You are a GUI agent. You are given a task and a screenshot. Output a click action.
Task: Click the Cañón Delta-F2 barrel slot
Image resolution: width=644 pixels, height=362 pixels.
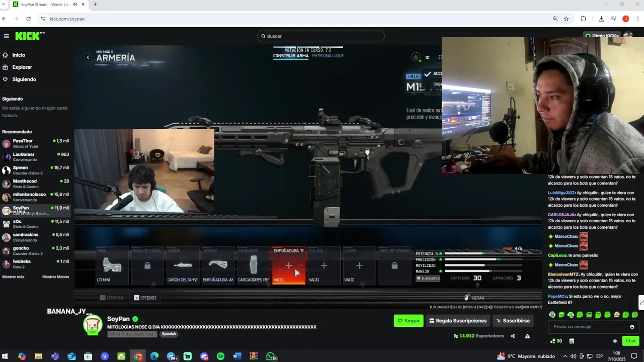coord(183,265)
